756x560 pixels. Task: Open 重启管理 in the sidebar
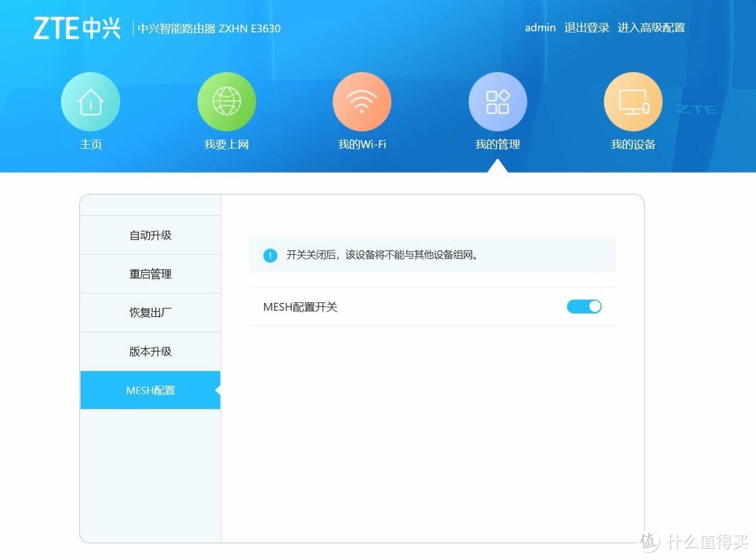click(150, 274)
